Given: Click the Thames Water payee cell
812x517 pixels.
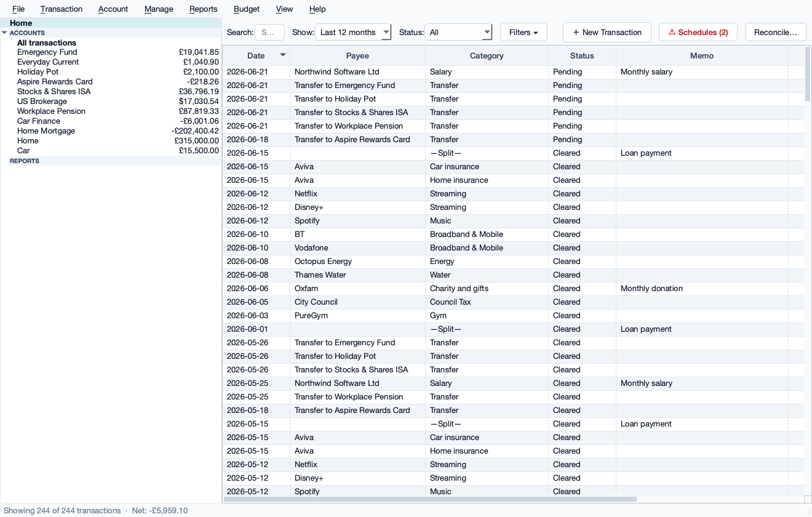Looking at the screenshot, I should (357, 275).
